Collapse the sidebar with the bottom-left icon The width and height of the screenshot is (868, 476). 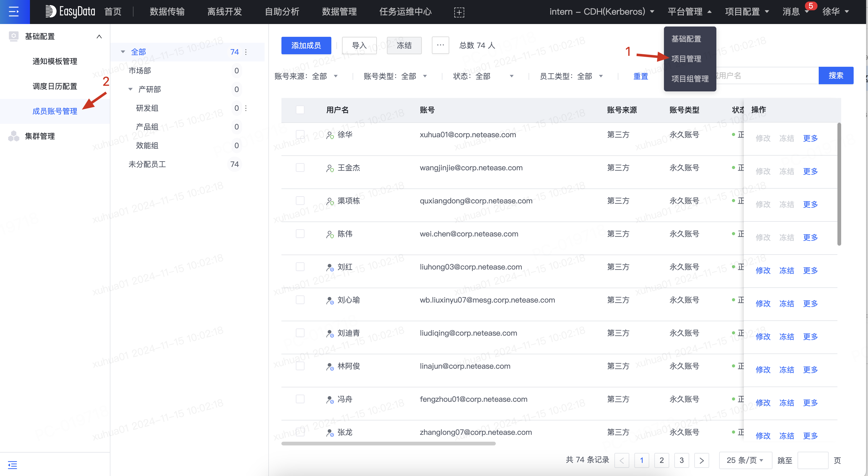click(x=12, y=464)
